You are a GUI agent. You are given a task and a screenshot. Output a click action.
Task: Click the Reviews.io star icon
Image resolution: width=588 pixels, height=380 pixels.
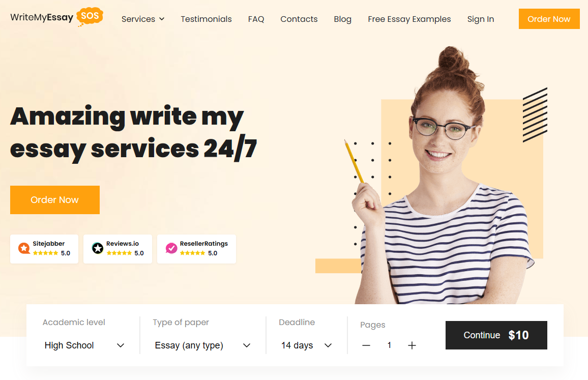pos(98,248)
